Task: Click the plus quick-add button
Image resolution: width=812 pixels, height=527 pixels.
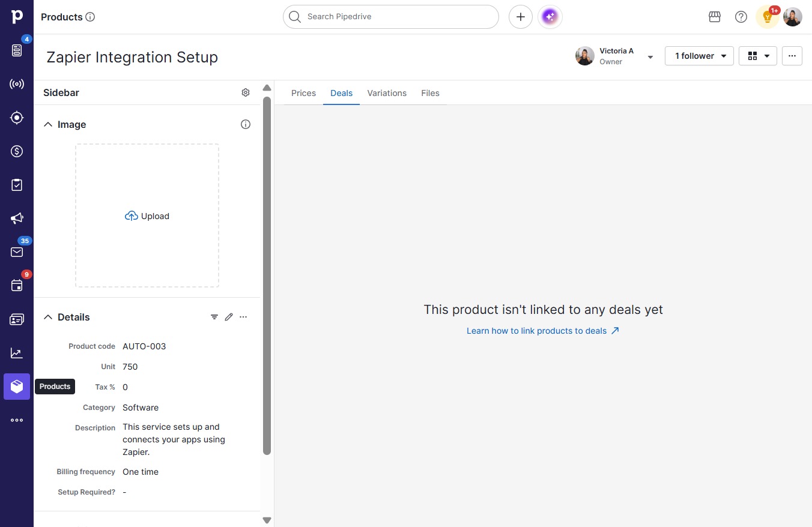Action: tap(521, 17)
